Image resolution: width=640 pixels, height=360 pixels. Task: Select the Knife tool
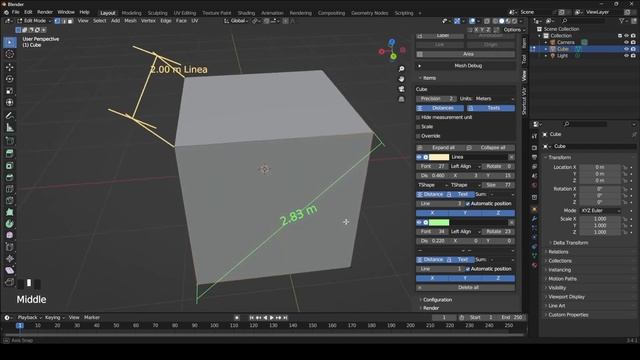click(x=10, y=201)
